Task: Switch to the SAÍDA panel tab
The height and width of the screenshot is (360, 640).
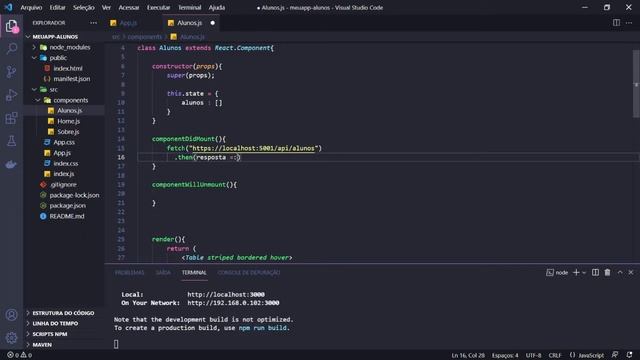Action: tap(163, 272)
